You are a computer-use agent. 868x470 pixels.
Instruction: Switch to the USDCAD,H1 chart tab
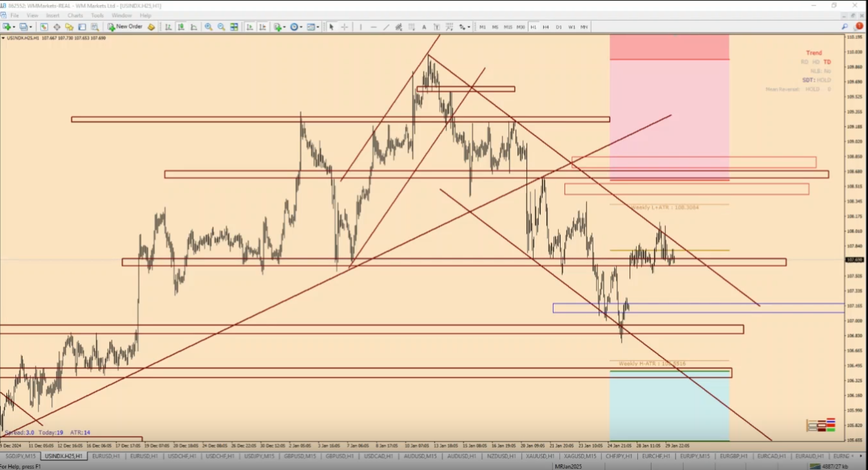[378, 456]
